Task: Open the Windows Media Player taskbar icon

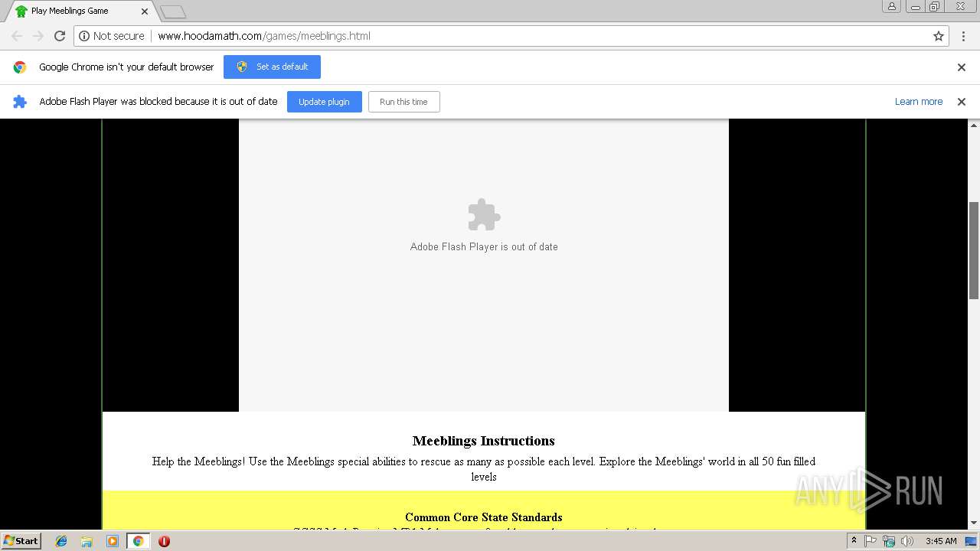Action: click(113, 541)
